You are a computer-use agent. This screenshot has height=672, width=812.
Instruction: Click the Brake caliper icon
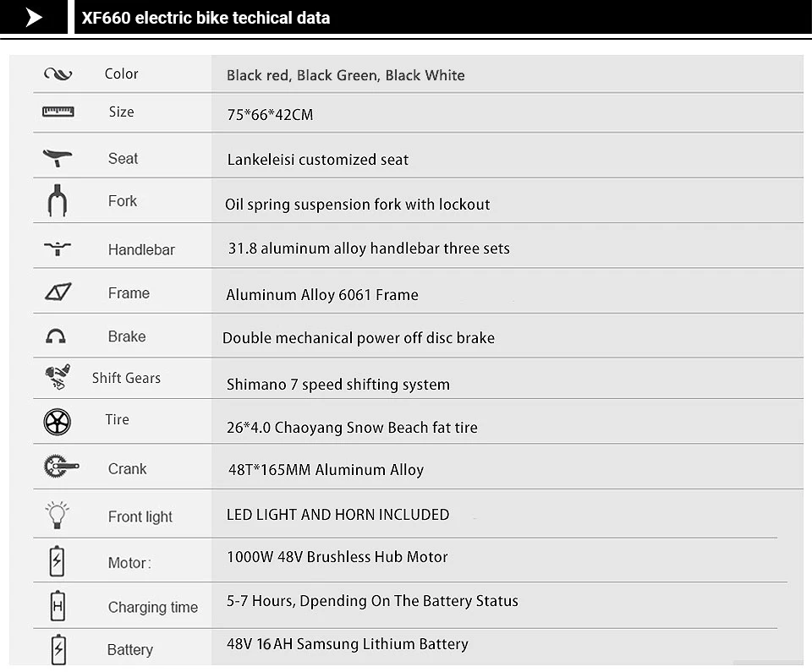[x=56, y=336]
